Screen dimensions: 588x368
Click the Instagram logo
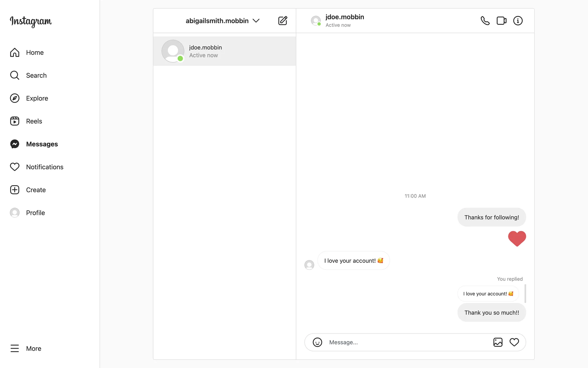point(31,21)
